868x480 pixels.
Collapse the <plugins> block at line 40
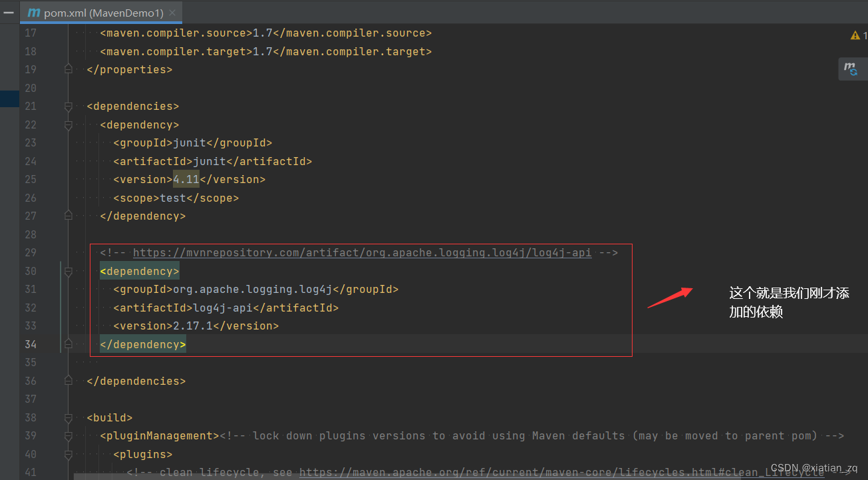(68, 454)
